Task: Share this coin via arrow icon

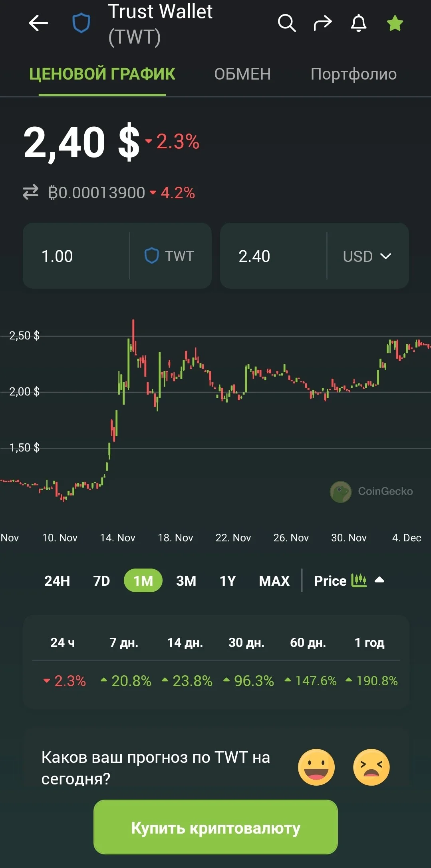Action: (323, 23)
